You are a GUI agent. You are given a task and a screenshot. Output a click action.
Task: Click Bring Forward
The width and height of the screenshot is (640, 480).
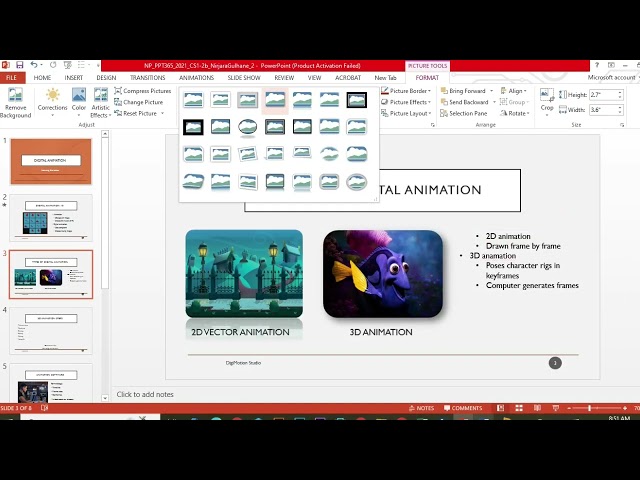coord(463,91)
